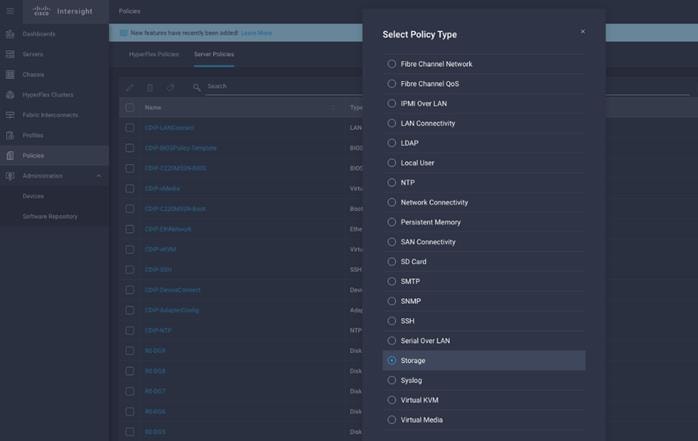Pick the SD Card policy type
Screen dimensions: 698x441
click(x=391, y=262)
